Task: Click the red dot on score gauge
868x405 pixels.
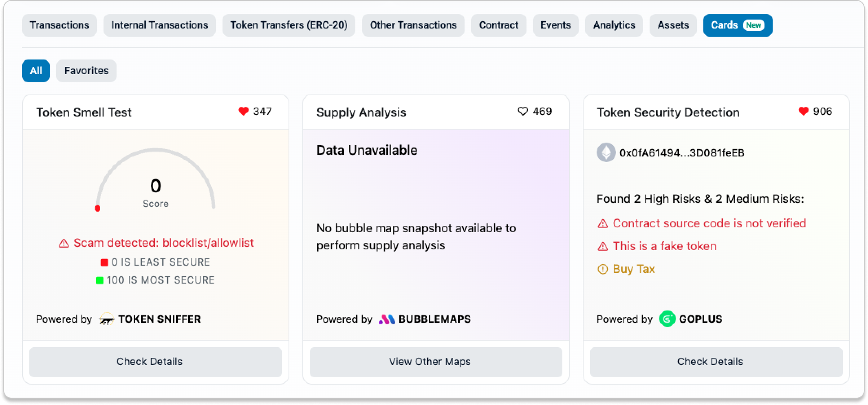Action: (x=98, y=209)
